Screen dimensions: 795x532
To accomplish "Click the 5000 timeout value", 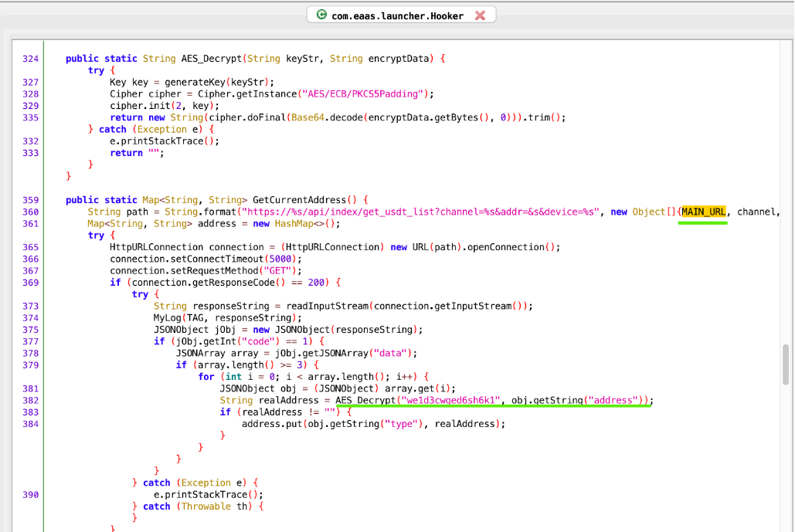I will click(x=280, y=259).
